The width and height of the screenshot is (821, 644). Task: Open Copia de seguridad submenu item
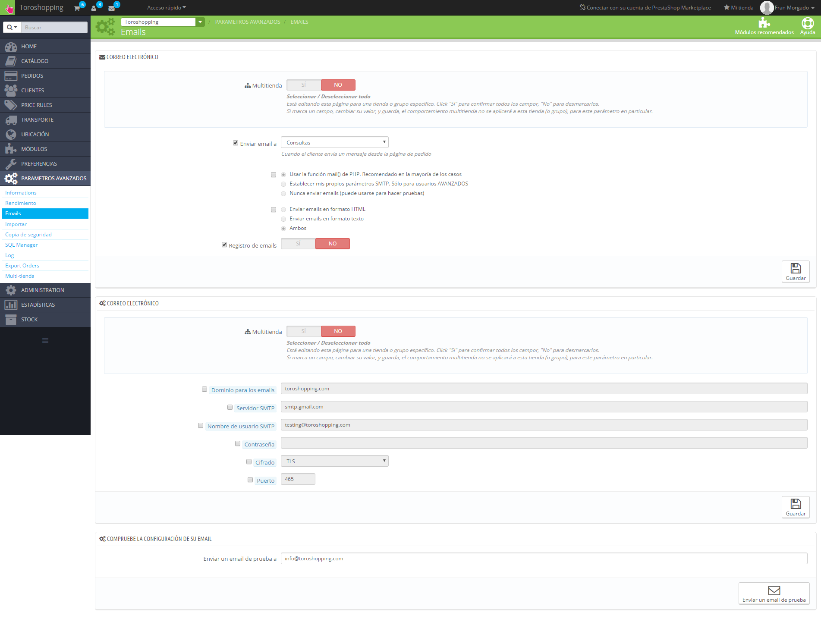tap(28, 235)
